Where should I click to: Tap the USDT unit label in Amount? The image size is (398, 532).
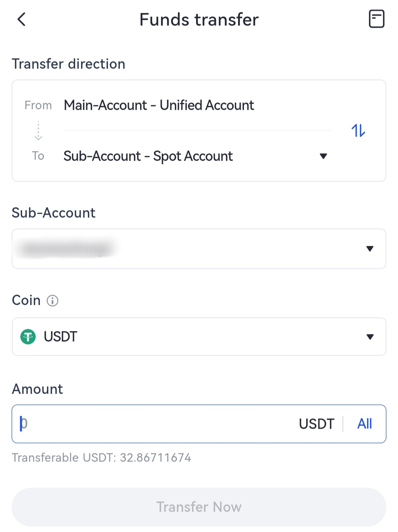click(316, 424)
